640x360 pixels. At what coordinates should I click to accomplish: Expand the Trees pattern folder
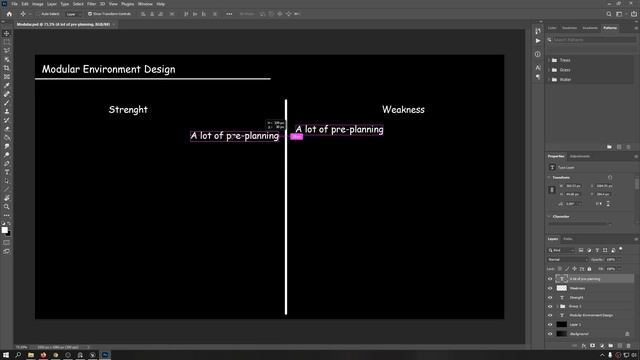click(x=549, y=60)
